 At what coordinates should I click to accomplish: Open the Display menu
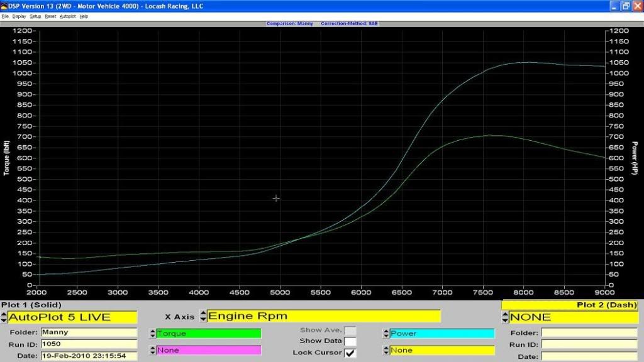(19, 16)
